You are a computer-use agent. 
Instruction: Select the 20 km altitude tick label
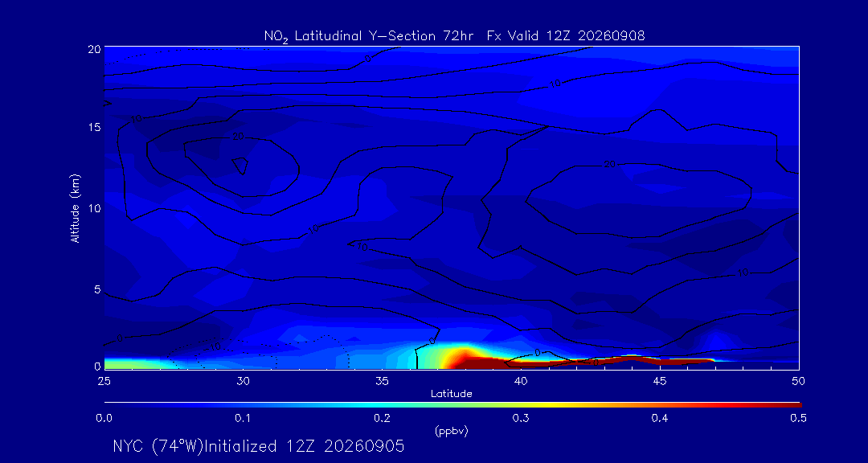coord(93,48)
